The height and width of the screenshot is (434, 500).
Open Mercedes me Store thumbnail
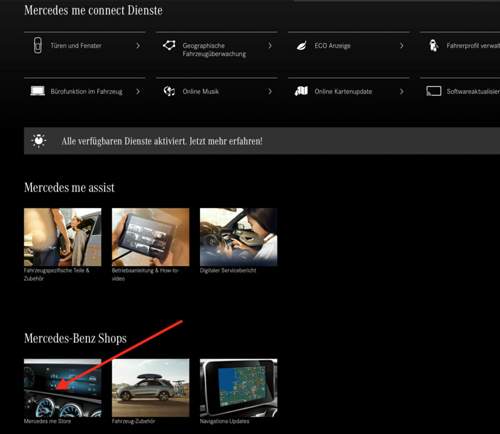(x=63, y=388)
